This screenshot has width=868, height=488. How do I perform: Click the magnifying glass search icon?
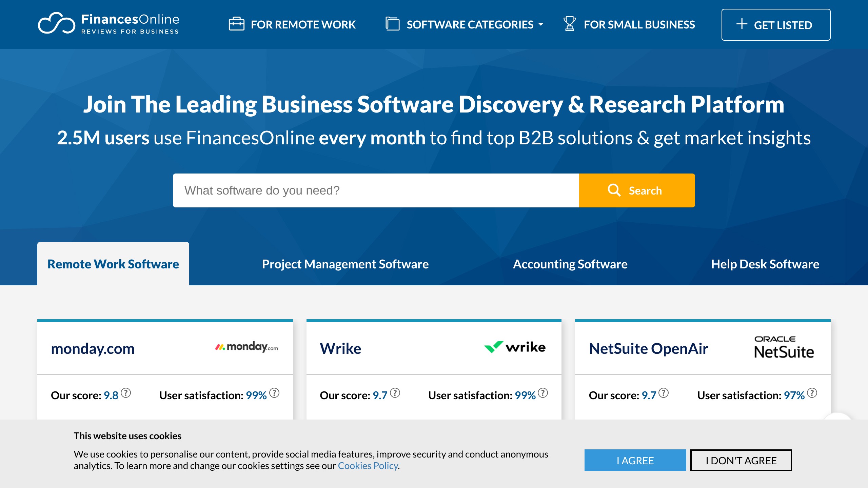[x=614, y=190]
